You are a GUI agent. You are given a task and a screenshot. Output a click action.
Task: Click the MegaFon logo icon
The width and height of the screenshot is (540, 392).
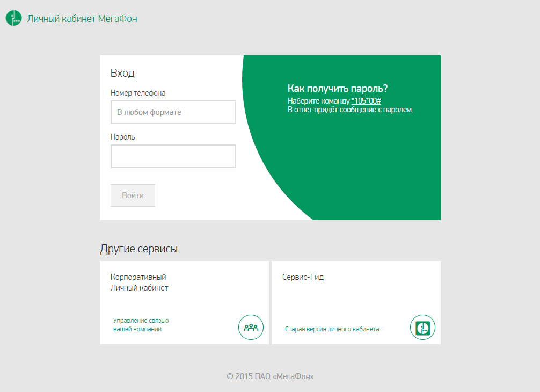tap(14, 18)
